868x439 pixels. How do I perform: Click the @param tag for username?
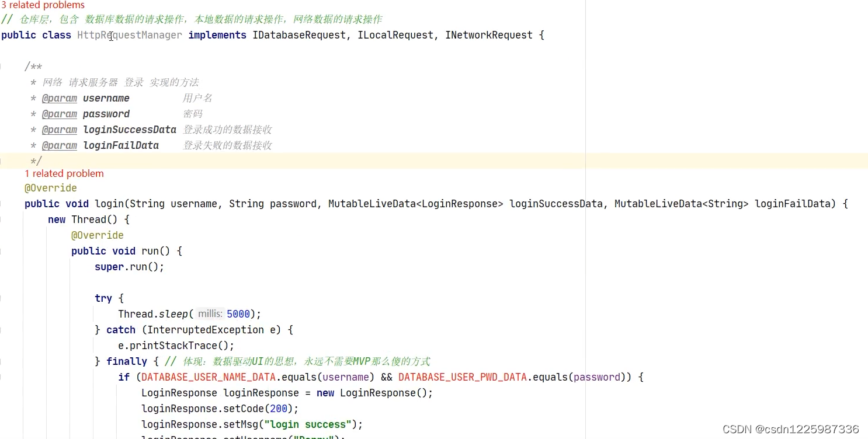coord(60,98)
